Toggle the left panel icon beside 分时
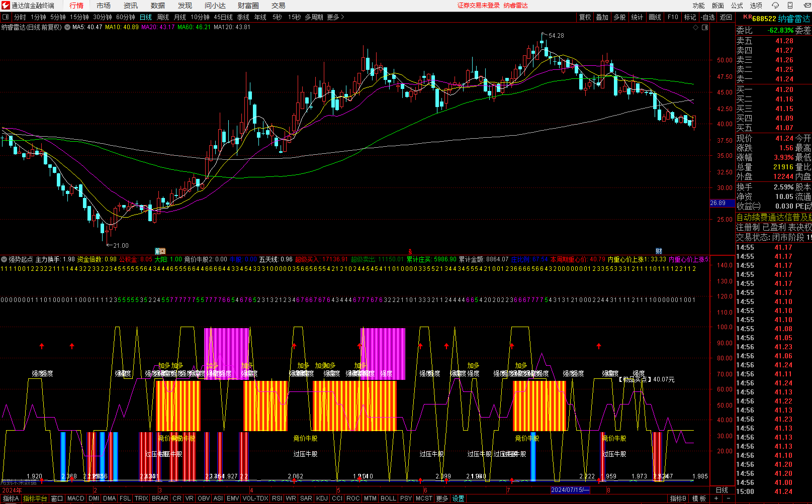 (6, 17)
